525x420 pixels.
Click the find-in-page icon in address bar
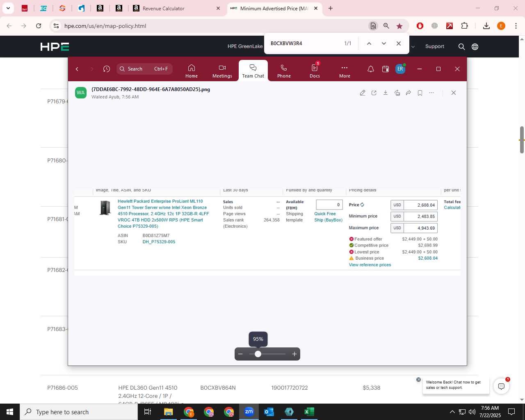[x=373, y=26]
